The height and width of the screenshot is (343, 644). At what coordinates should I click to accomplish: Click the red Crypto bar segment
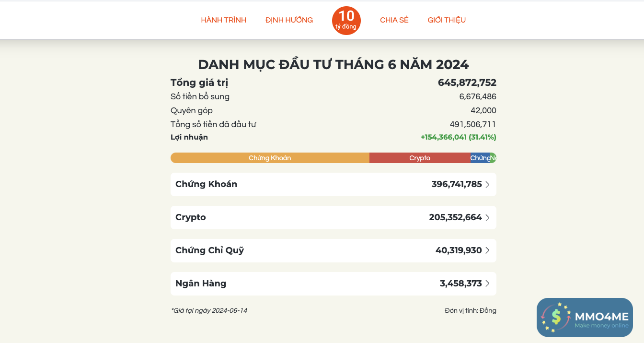click(420, 158)
